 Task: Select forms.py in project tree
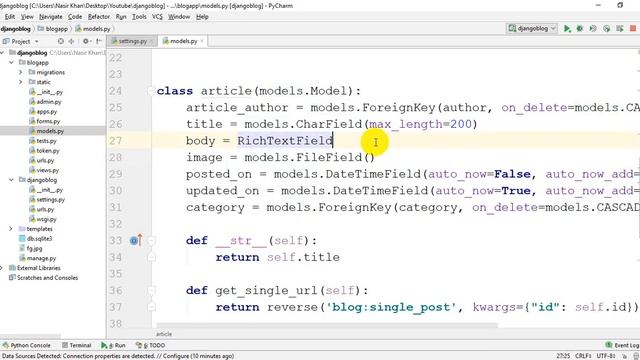(45, 121)
